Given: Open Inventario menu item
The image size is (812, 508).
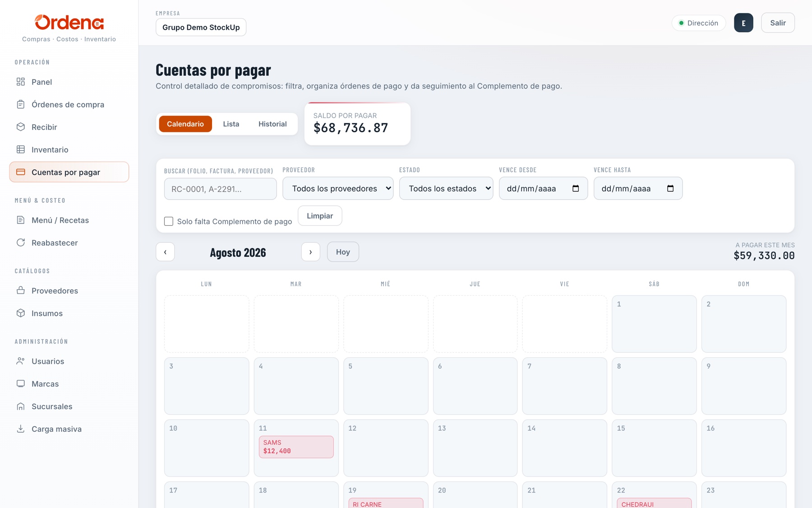Looking at the screenshot, I should click(x=69, y=149).
